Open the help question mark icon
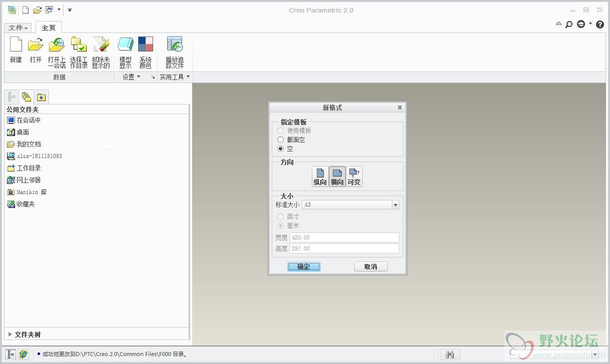Viewport: 610px width, 364px height. tap(600, 24)
